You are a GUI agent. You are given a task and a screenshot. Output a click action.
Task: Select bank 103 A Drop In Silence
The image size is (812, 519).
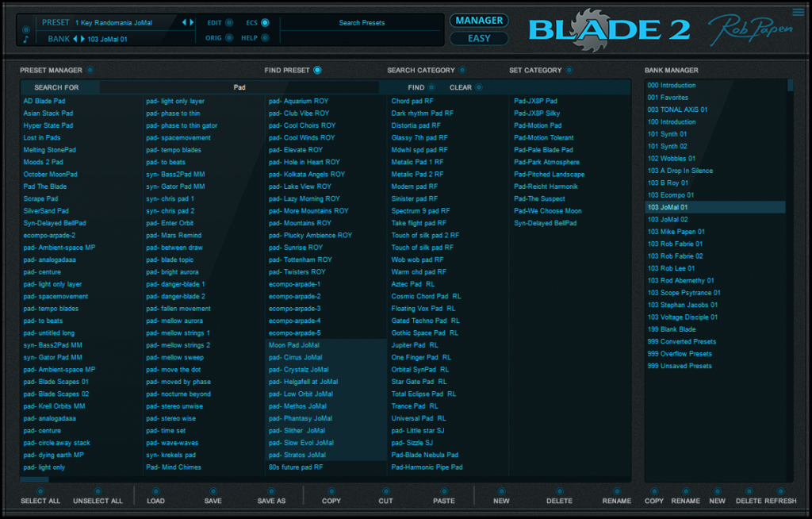pos(715,171)
